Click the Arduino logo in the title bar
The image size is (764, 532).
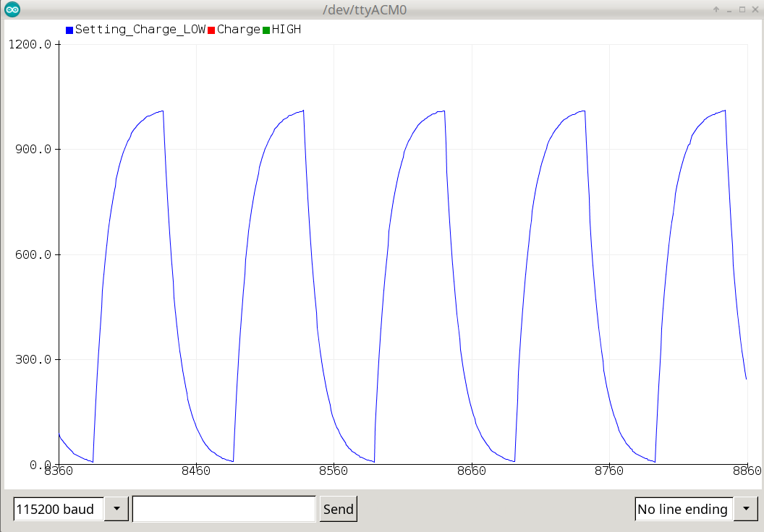[x=12, y=9]
